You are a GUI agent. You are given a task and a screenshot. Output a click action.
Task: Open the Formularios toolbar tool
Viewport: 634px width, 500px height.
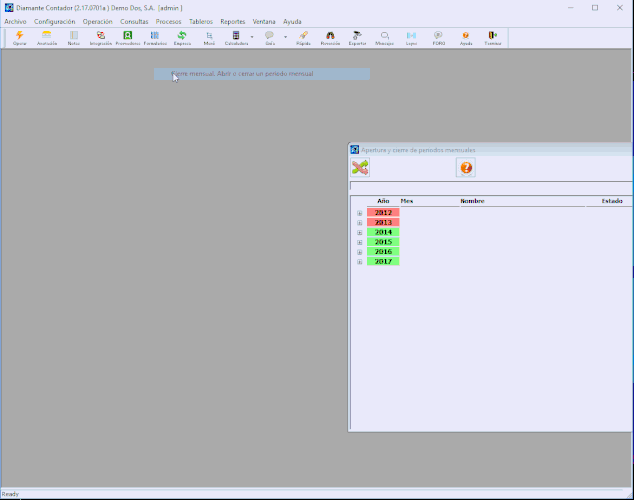[x=155, y=38]
